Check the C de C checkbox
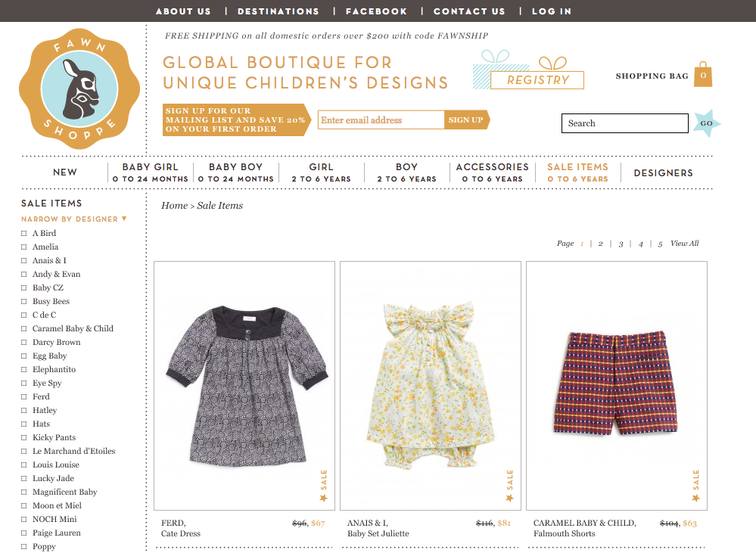Screen dimensions: 756x553 click(x=23, y=315)
